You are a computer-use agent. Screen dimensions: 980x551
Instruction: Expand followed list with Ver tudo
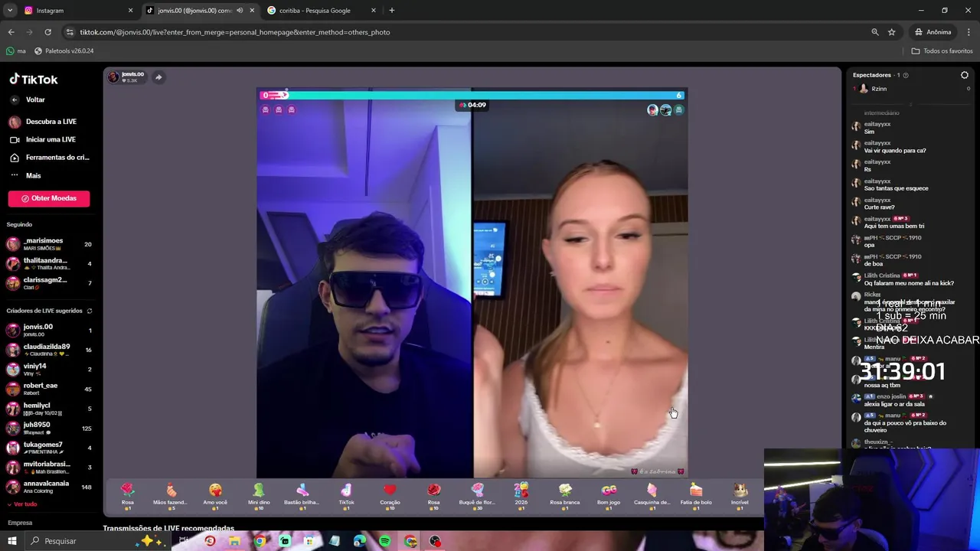point(21,504)
